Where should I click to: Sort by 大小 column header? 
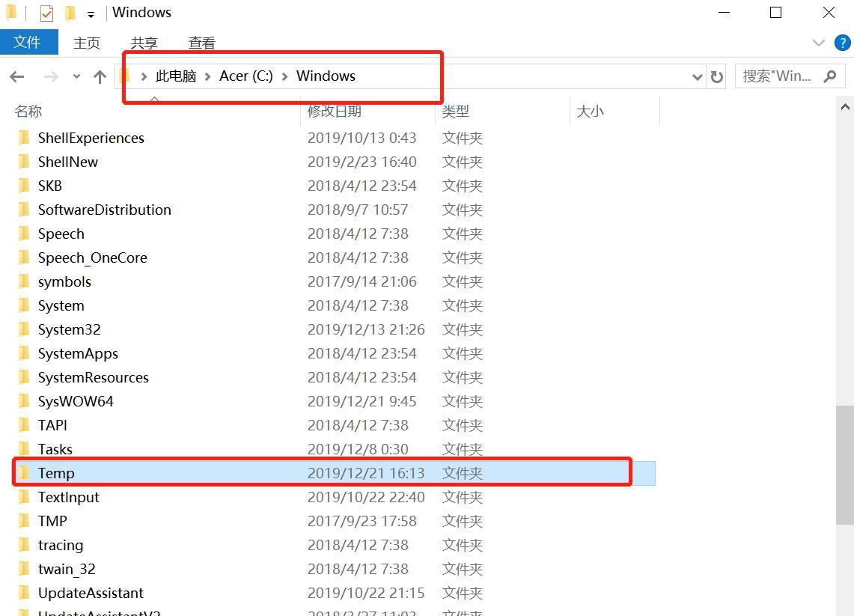pyautogui.click(x=590, y=111)
